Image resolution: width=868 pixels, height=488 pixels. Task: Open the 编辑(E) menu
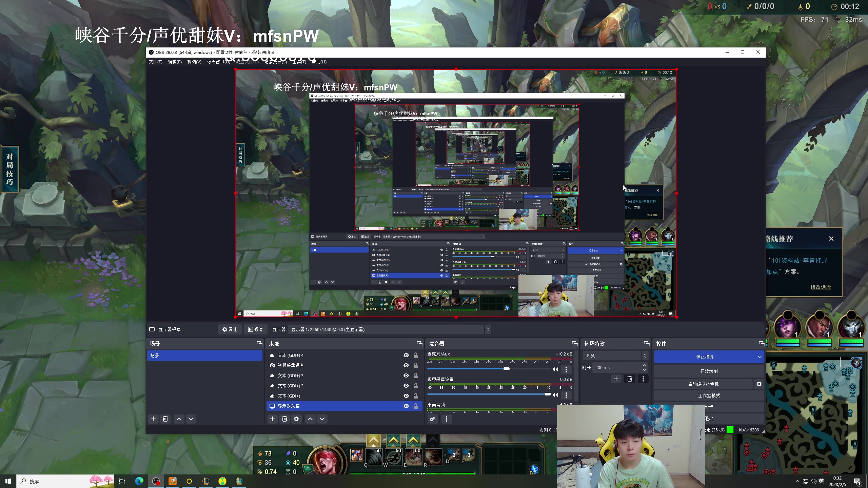click(x=175, y=62)
